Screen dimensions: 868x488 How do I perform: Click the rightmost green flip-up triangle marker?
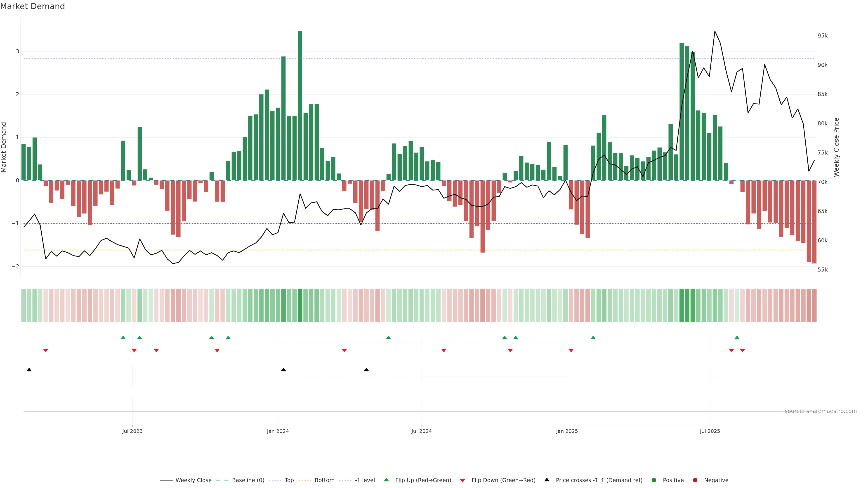(x=737, y=338)
